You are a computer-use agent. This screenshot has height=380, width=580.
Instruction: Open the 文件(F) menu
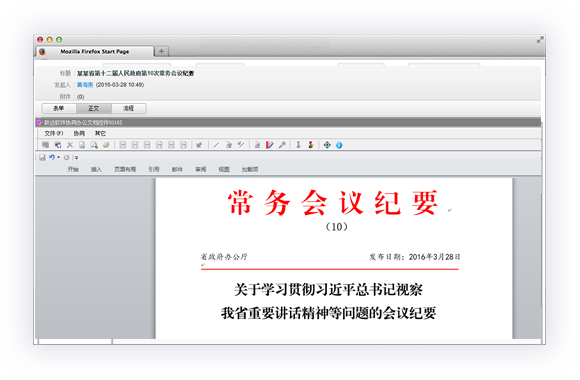[54, 133]
